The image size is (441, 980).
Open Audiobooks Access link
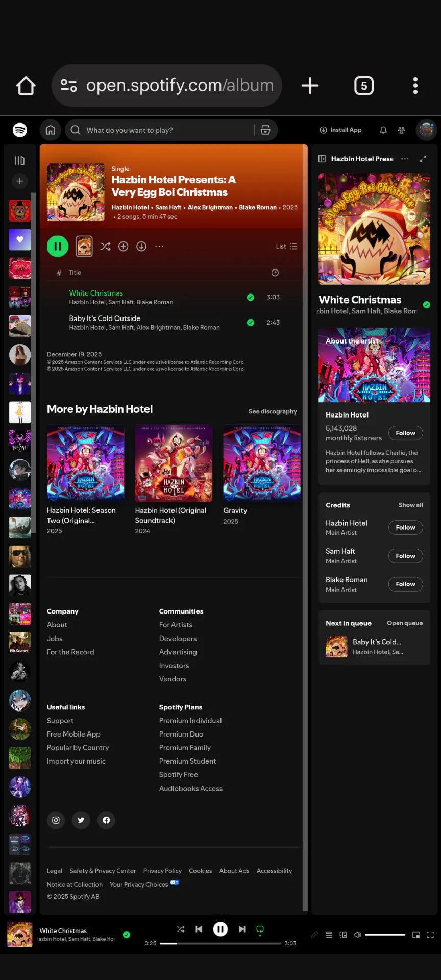(x=191, y=789)
